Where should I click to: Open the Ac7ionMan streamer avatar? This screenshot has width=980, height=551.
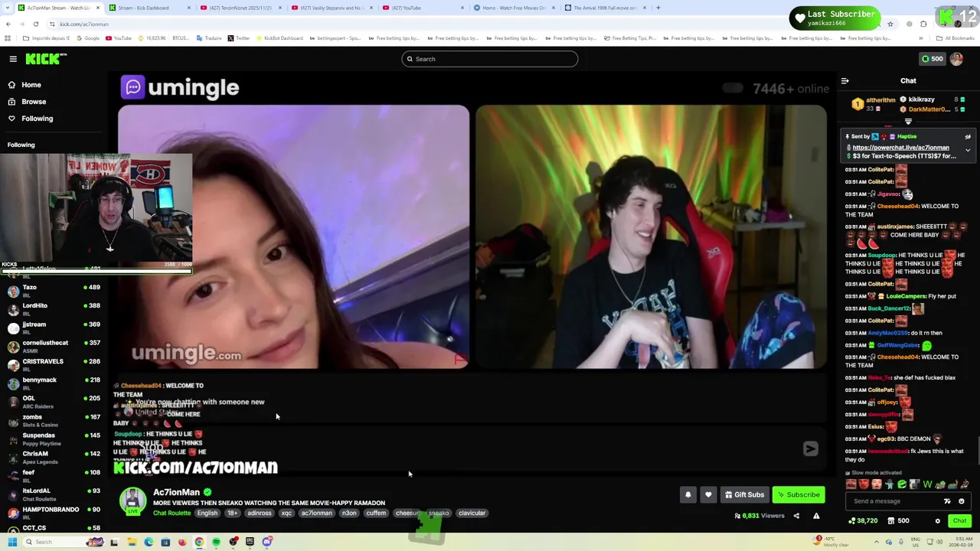pyautogui.click(x=132, y=501)
